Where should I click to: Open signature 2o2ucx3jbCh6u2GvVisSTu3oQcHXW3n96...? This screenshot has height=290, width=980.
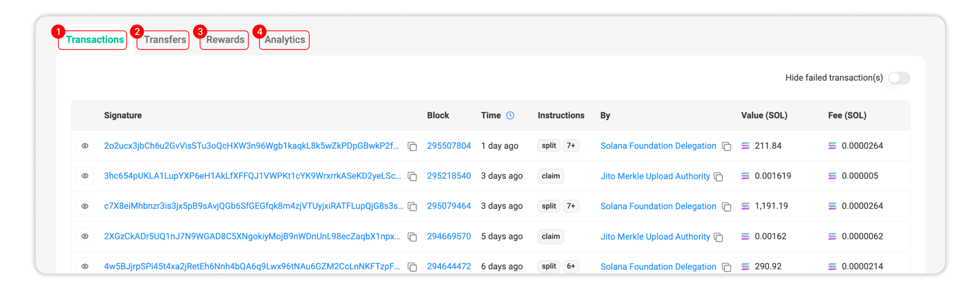click(x=251, y=146)
